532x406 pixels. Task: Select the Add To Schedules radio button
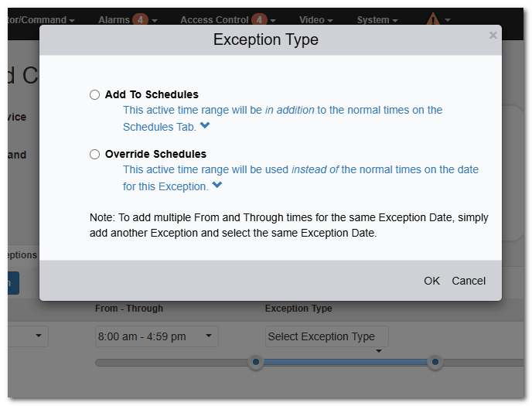click(94, 94)
